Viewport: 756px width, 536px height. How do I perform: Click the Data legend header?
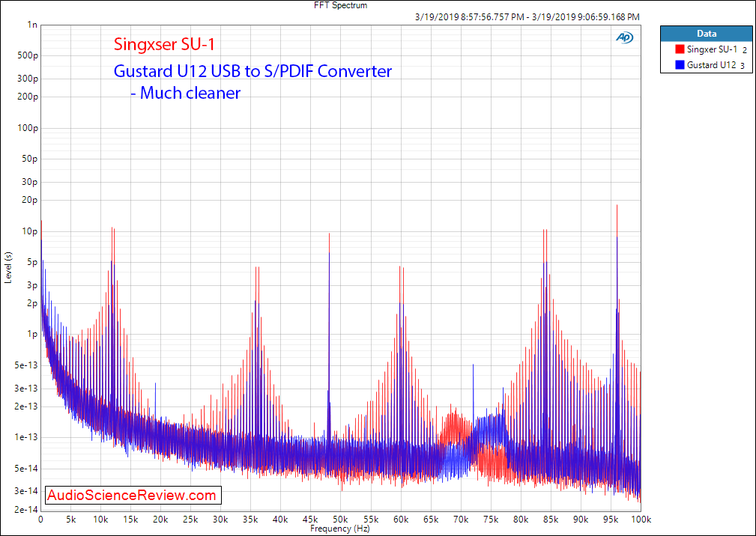click(707, 34)
